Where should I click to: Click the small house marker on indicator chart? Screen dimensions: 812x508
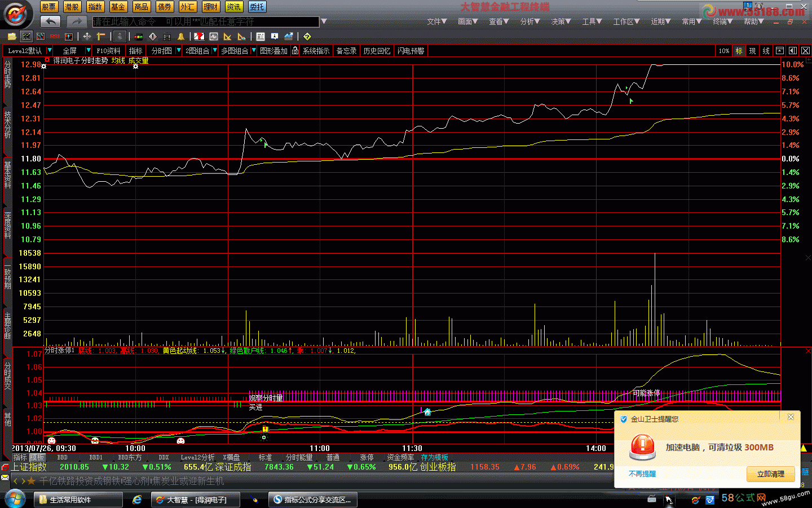(427, 412)
